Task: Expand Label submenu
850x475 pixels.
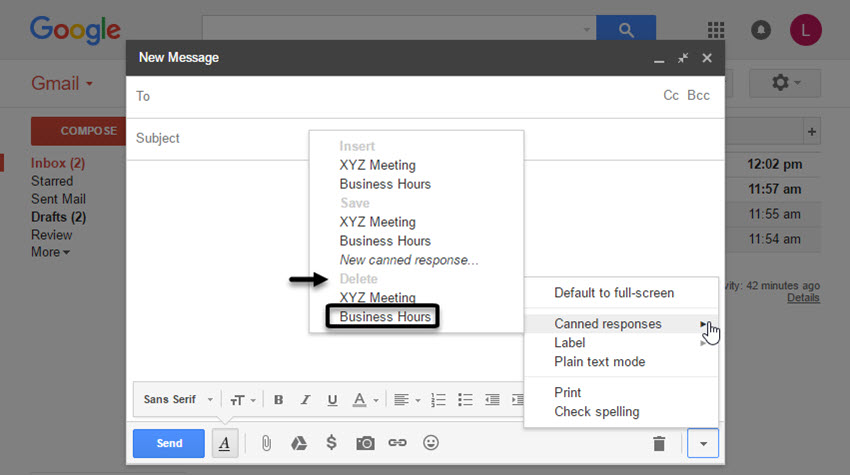Action: (x=621, y=343)
